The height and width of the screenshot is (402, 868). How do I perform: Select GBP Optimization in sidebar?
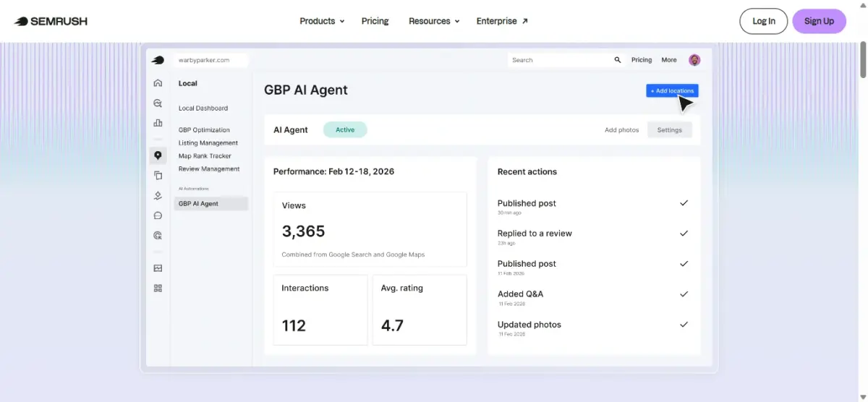coord(204,130)
